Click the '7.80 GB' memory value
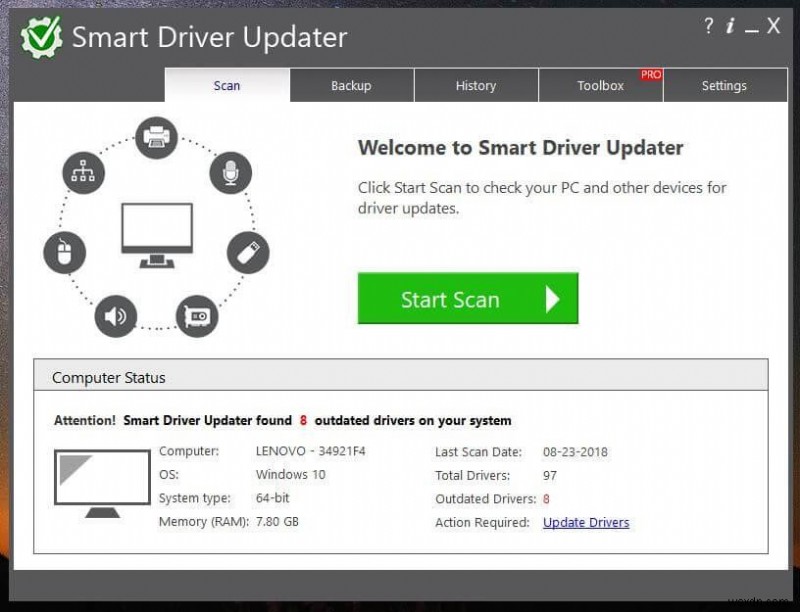Screen dimensions: 800x612 point(277,522)
